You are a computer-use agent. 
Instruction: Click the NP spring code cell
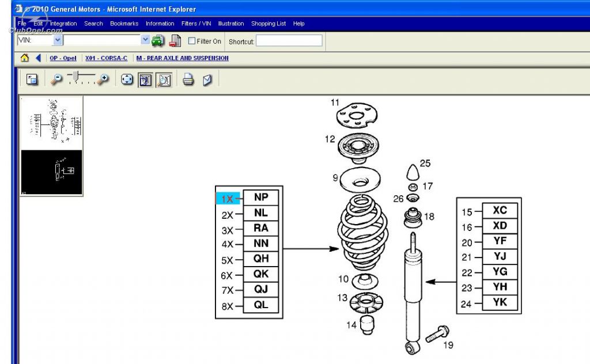(261, 197)
